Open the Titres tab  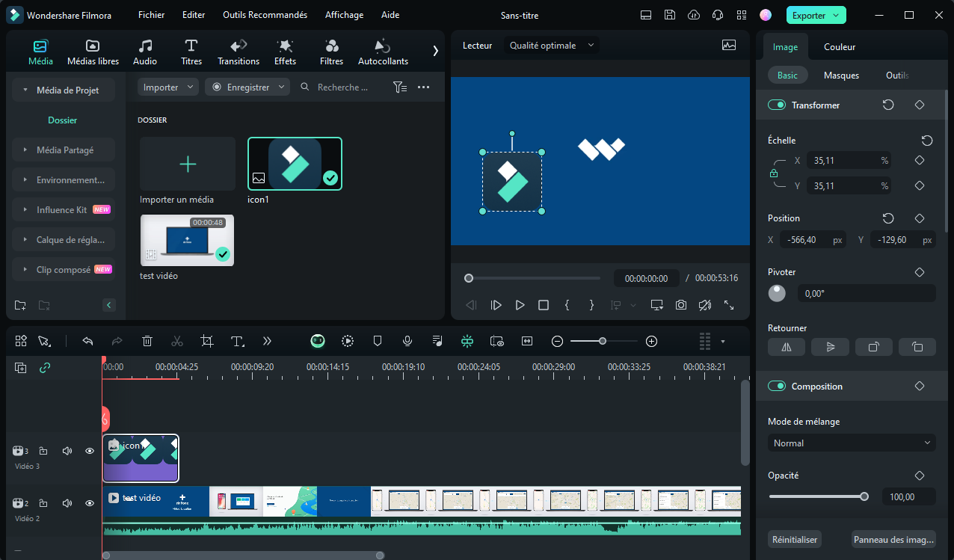point(191,52)
